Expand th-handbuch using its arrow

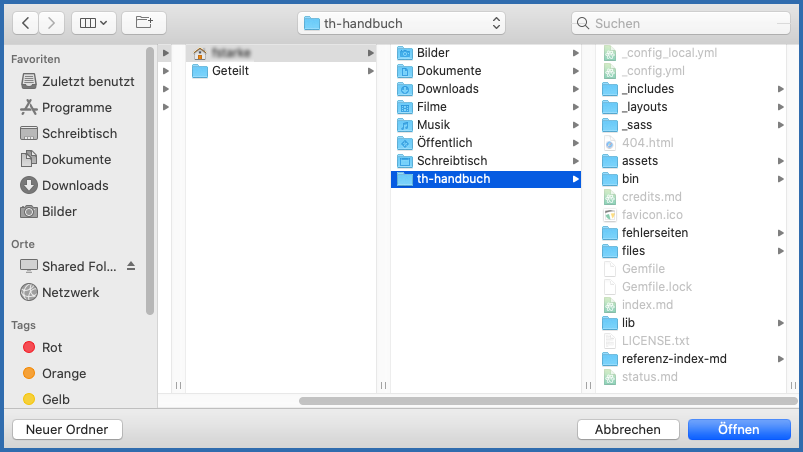pos(575,179)
